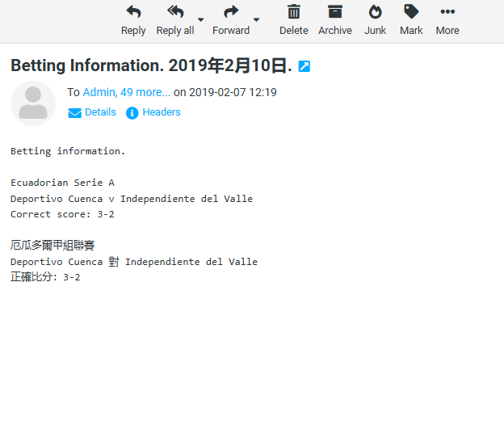Archive the email using the box icon
Screen dimensions: 504x442
pos(334,12)
